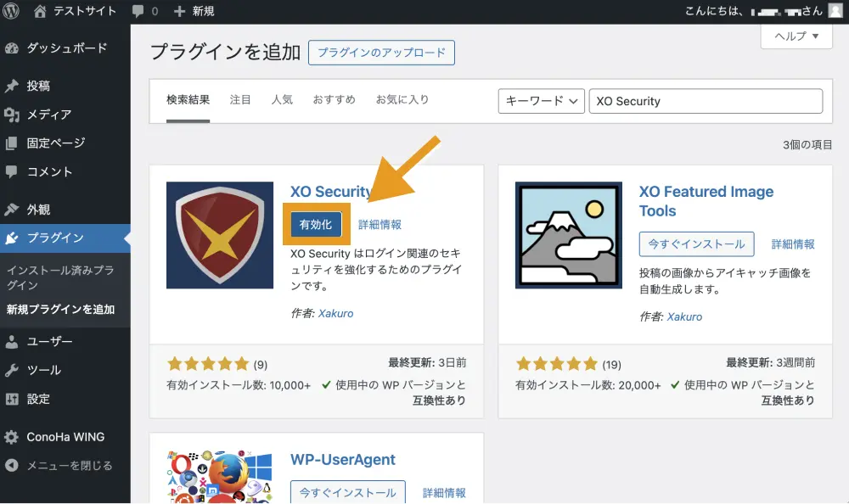Viewport: 849px width, 504px height.
Task: Click プラグインのアップロード button
Action: tap(381, 53)
